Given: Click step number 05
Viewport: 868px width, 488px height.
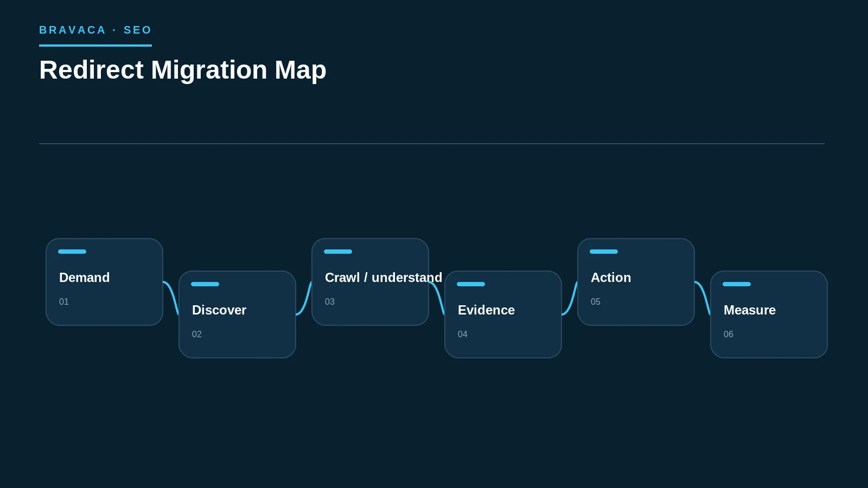Looking at the screenshot, I should (596, 302).
